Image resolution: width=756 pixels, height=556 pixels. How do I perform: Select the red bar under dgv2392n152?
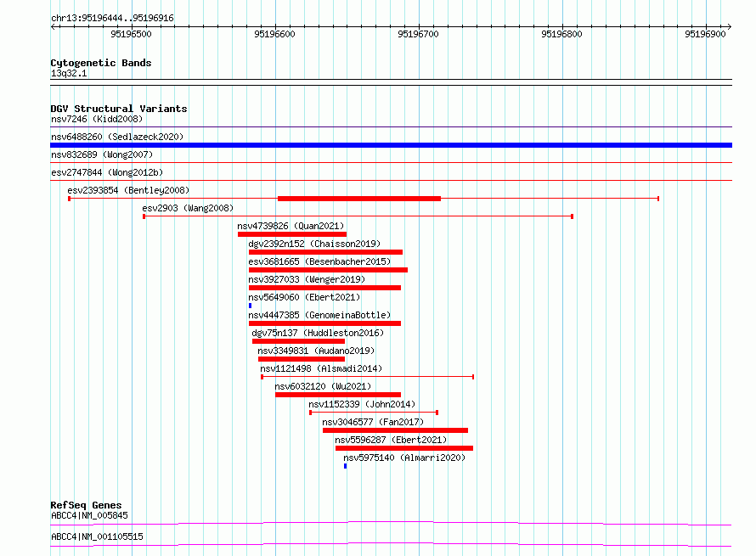[325, 252]
